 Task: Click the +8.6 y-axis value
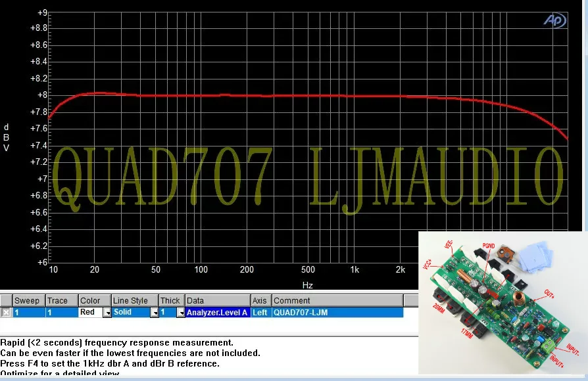click(39, 45)
